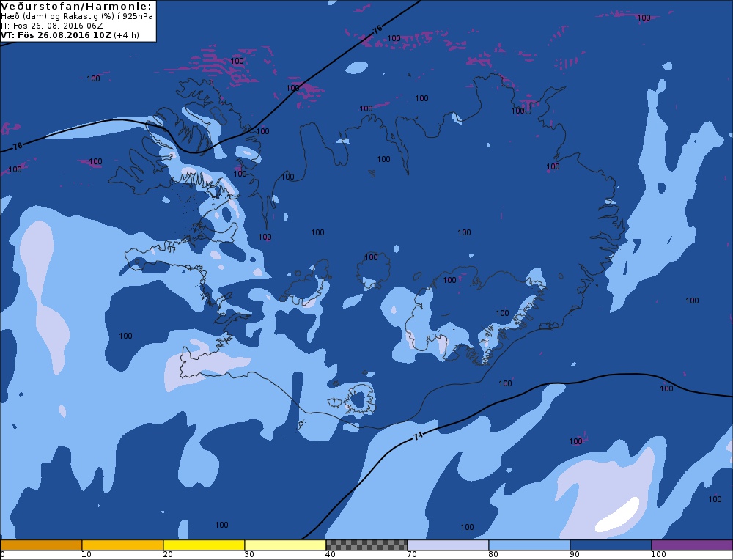
Task: Click the '76' contour label at left edge
Action: (18, 147)
